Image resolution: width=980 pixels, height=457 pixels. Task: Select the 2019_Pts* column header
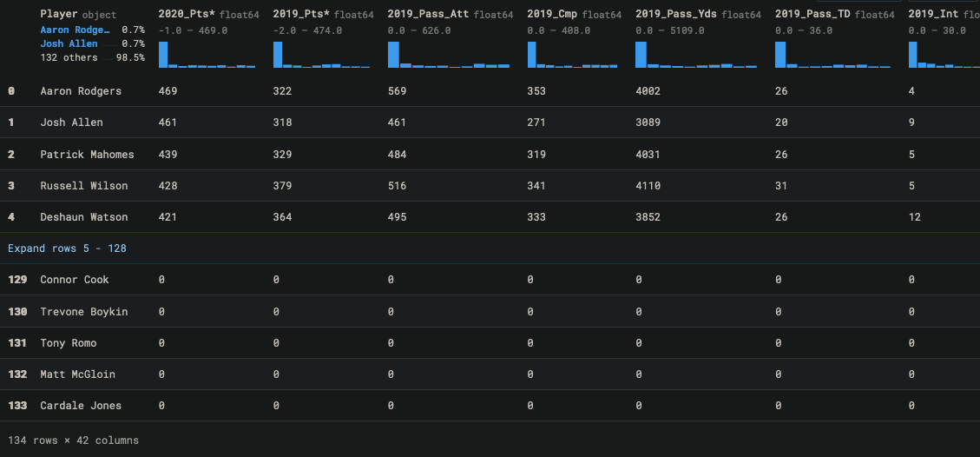302,15
